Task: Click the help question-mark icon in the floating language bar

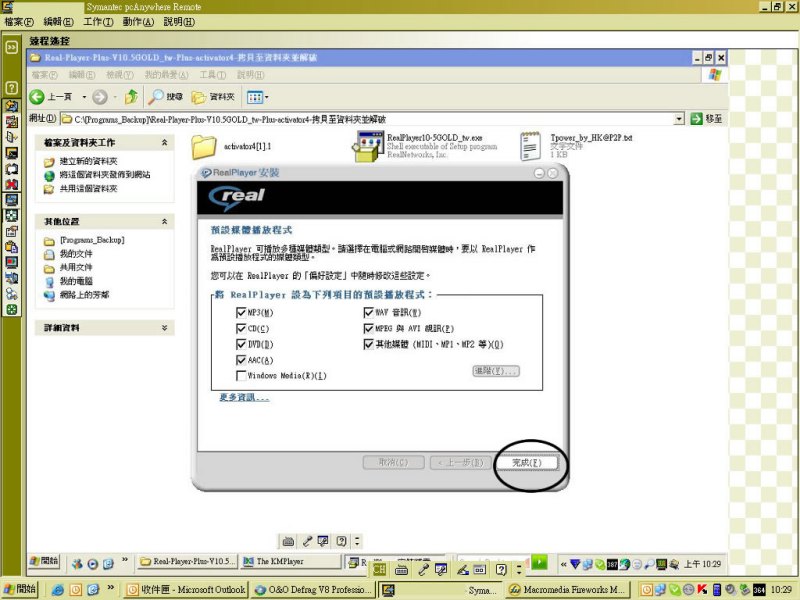Action: point(342,541)
